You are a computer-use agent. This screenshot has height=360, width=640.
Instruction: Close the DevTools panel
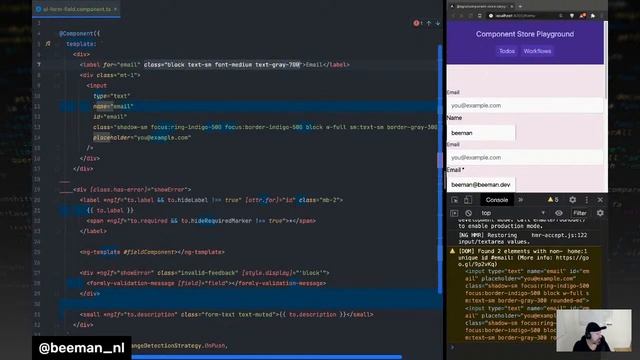(x=600, y=200)
